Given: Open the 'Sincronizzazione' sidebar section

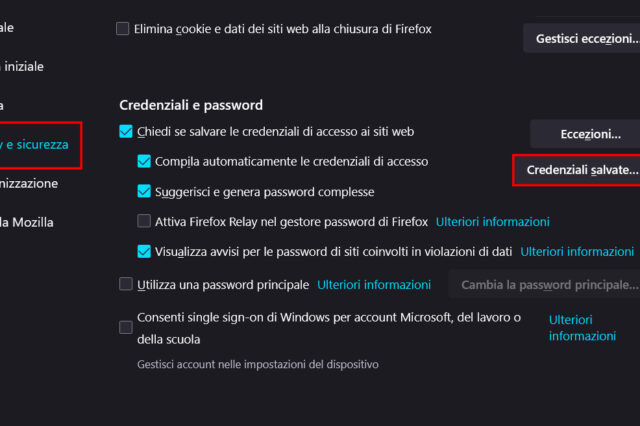Looking at the screenshot, I should click(x=30, y=184).
